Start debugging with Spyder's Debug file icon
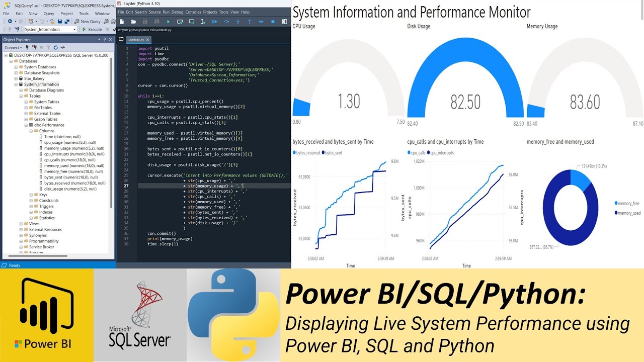This screenshot has width=644, height=362. tap(214, 22)
